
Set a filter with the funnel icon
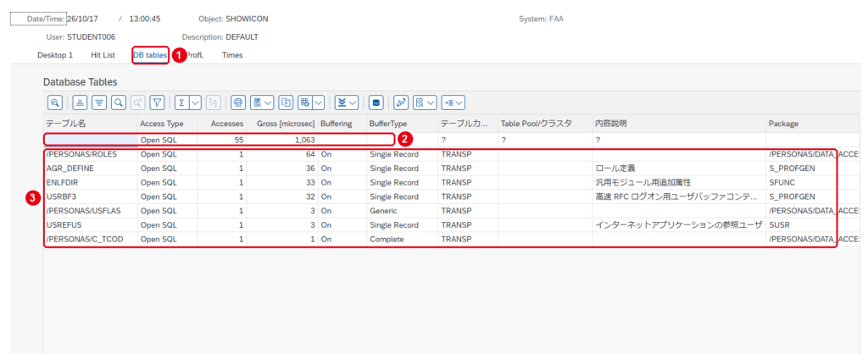157,102
